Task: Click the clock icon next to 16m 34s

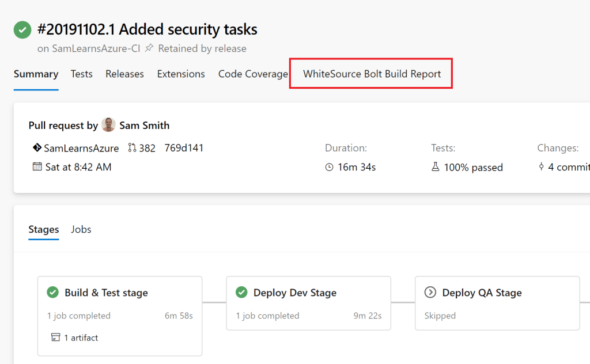Action: pyautogui.click(x=329, y=167)
